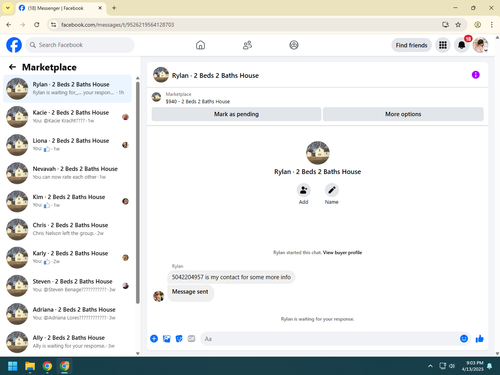Open the Kacie conversation

tap(68, 117)
